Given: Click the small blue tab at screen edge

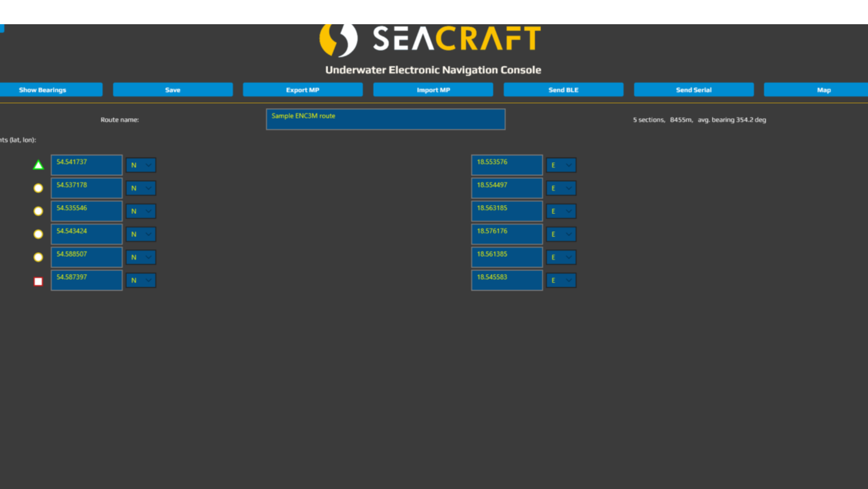Looking at the screenshot, I should [2, 28].
